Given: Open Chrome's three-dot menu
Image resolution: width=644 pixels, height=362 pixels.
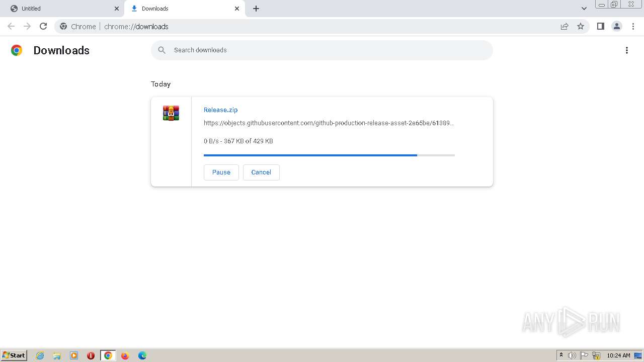Looking at the screenshot, I should [x=633, y=26].
